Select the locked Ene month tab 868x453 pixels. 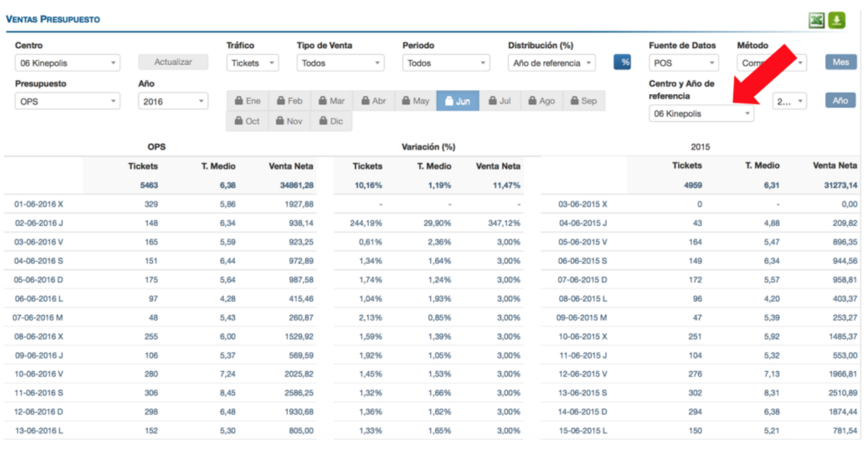tap(247, 101)
